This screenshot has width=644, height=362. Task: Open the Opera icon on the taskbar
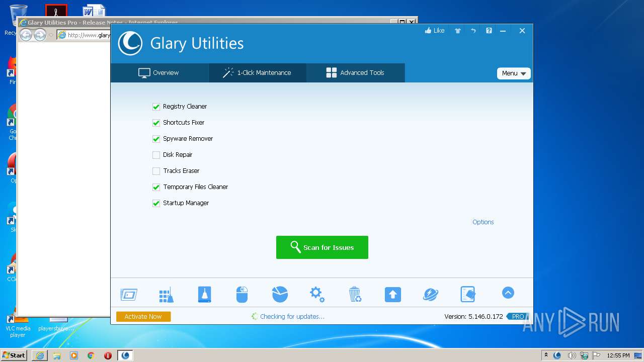click(x=108, y=355)
